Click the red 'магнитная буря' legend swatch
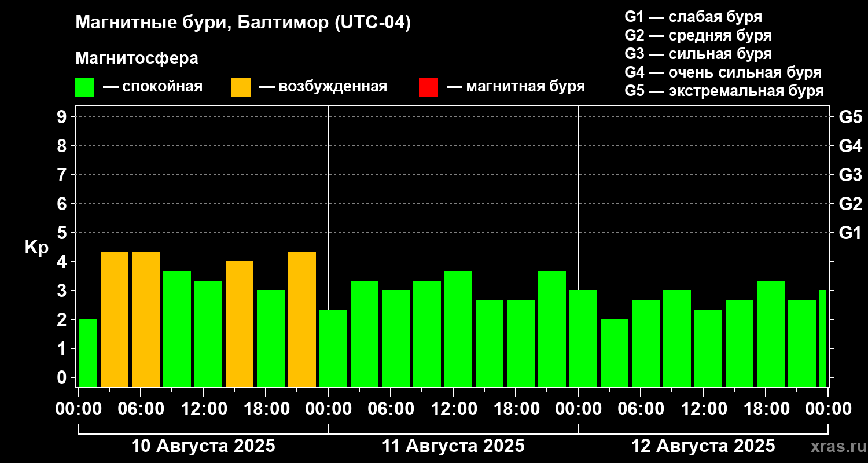This screenshot has width=868, height=463. click(428, 87)
